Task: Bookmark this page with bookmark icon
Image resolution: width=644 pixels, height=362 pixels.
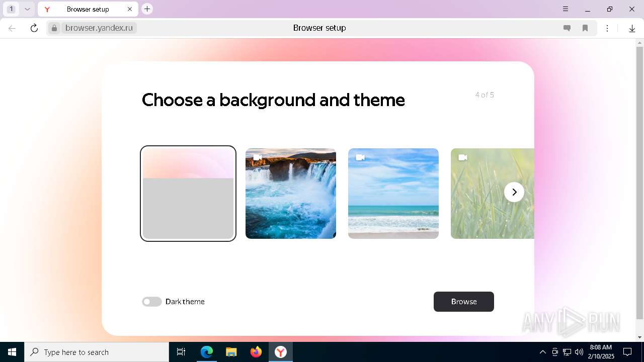Action: (585, 28)
